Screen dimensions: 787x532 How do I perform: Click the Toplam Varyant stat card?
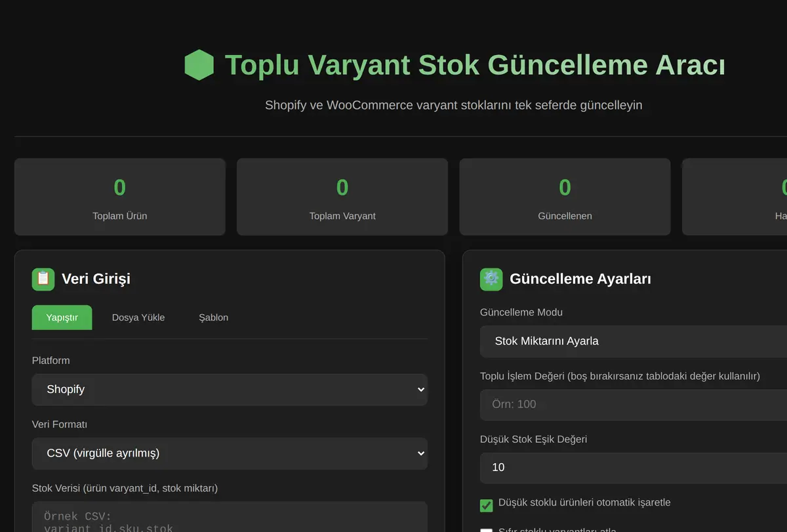pos(342,197)
